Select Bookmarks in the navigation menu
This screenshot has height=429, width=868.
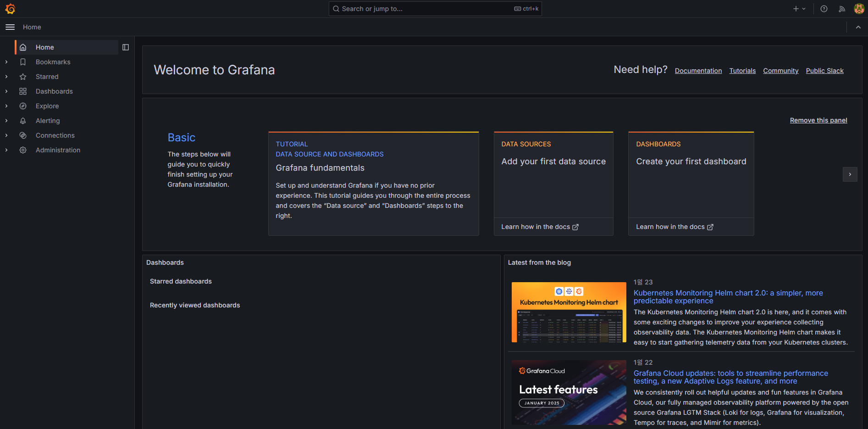point(53,62)
